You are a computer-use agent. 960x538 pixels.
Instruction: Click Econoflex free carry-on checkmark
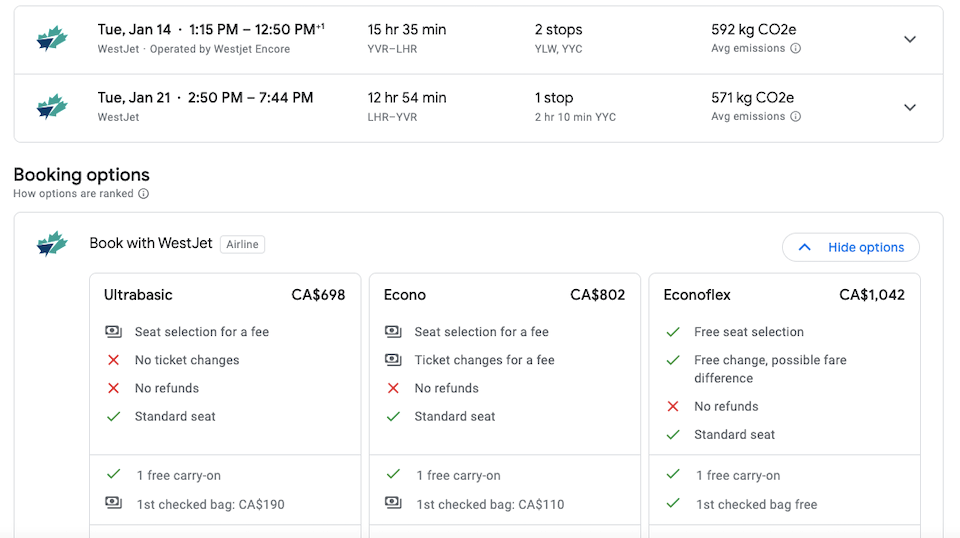tap(673, 474)
